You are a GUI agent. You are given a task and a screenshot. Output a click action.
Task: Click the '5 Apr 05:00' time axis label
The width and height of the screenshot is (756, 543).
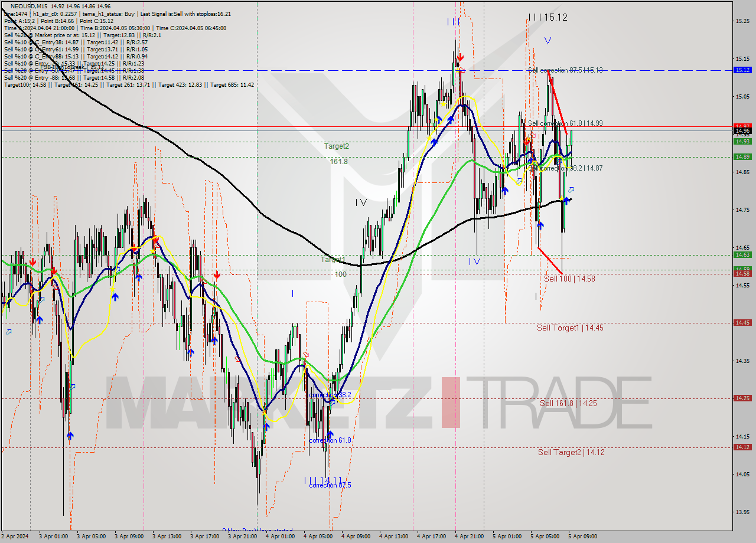[545, 537]
